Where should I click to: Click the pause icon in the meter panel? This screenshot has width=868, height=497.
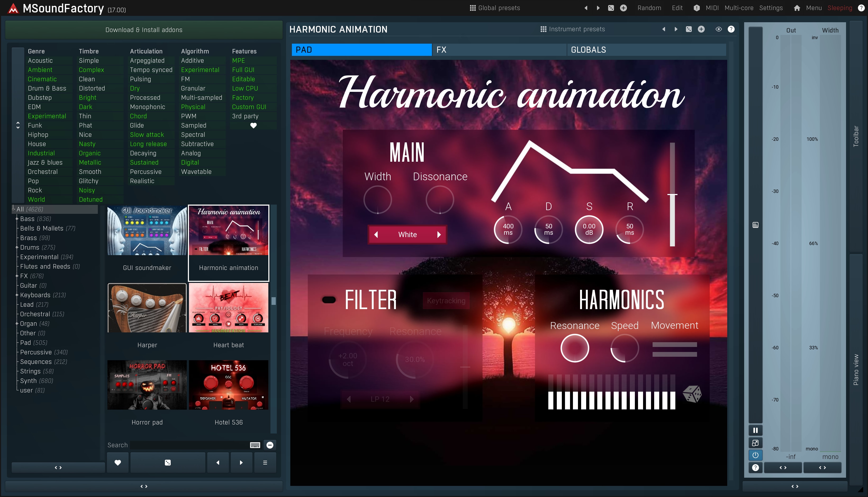(x=755, y=430)
